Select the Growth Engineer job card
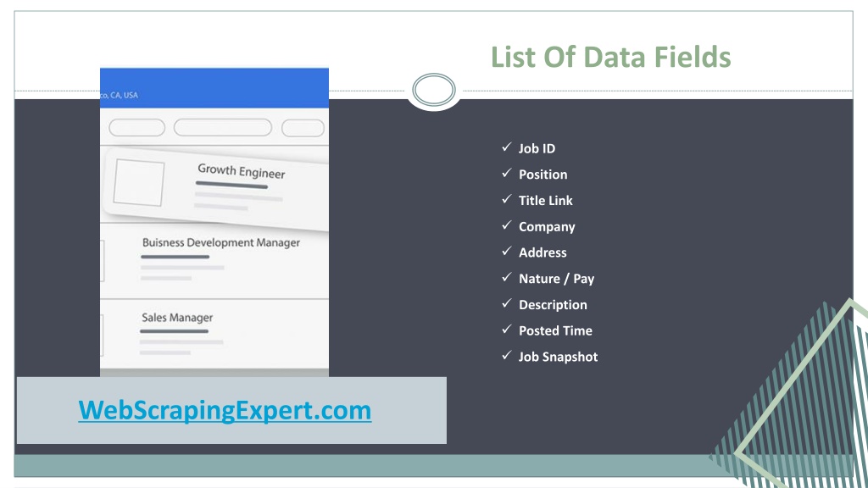Screen dimensions: 868x488 tap(216, 189)
